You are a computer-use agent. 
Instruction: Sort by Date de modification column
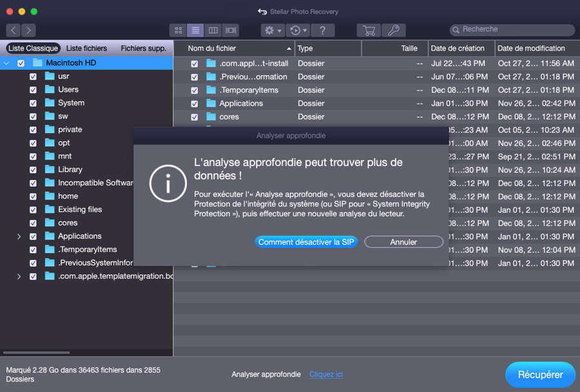click(x=537, y=48)
